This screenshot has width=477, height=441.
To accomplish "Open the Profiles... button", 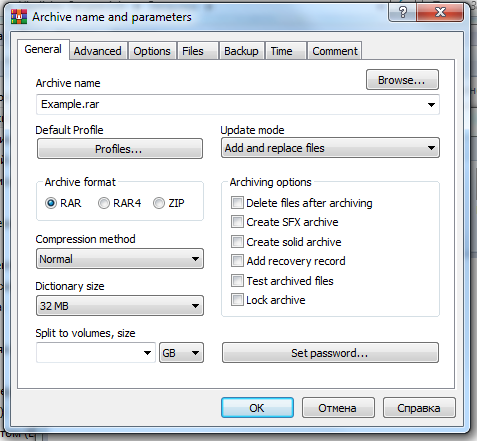I will click(120, 149).
